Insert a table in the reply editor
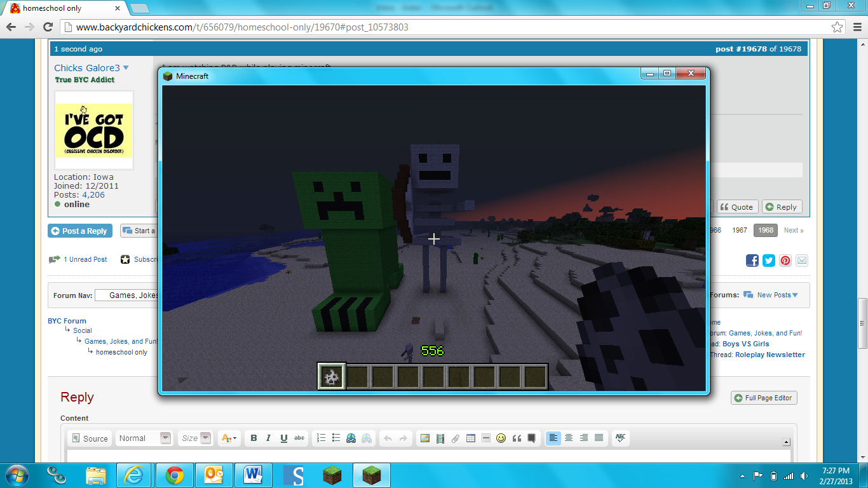 click(471, 438)
